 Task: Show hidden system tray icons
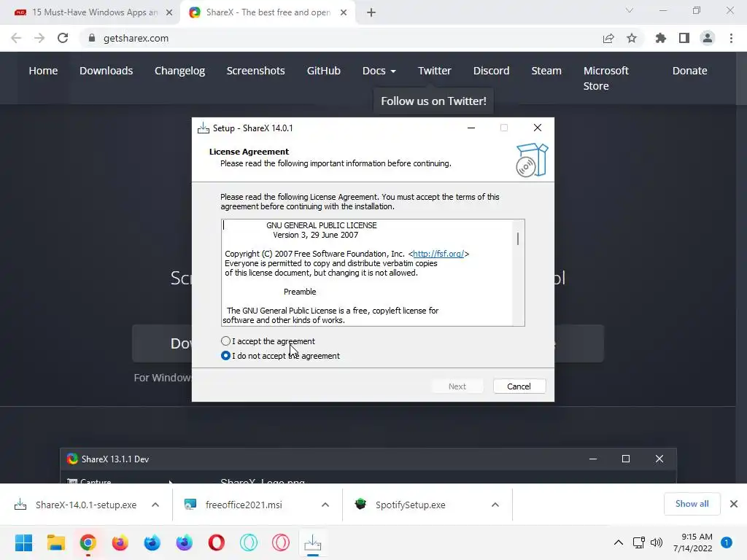pyautogui.click(x=619, y=542)
